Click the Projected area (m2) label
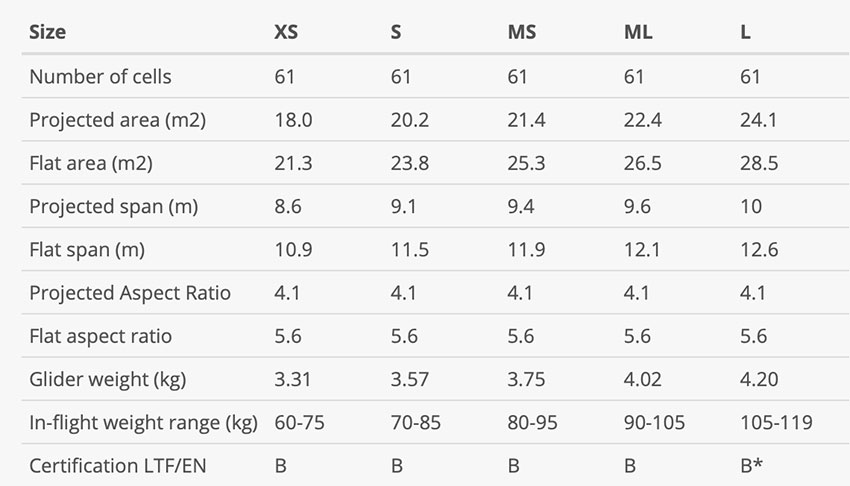Viewport: 850px width, 486px height. (x=118, y=120)
